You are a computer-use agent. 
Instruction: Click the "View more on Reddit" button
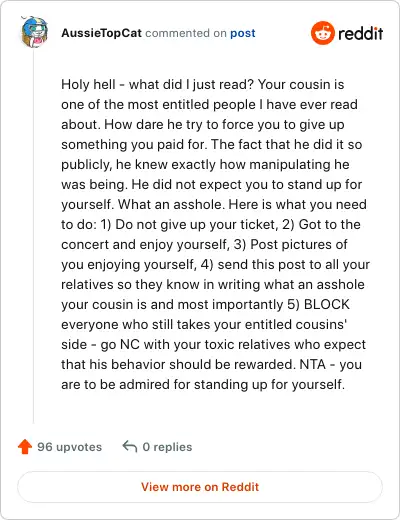(200, 487)
